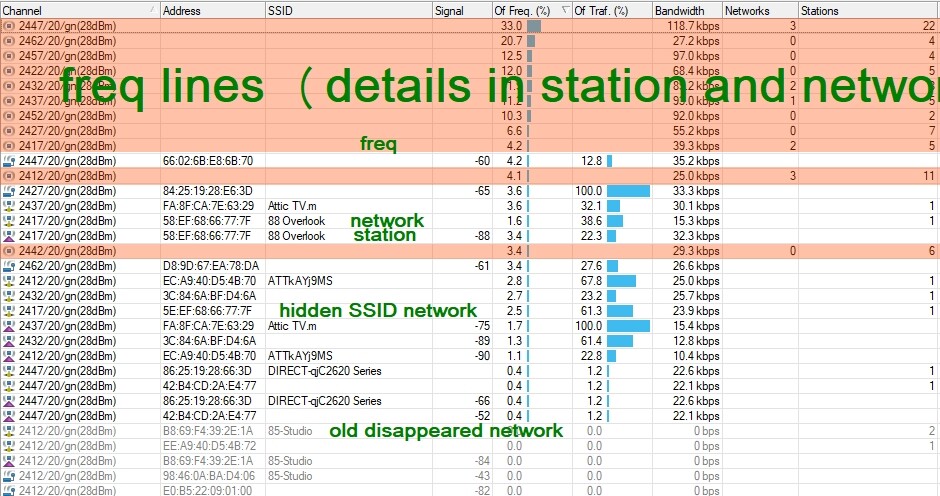Click the Of Freq. value 20.7
This screenshot has height=496, width=940.
511,41
